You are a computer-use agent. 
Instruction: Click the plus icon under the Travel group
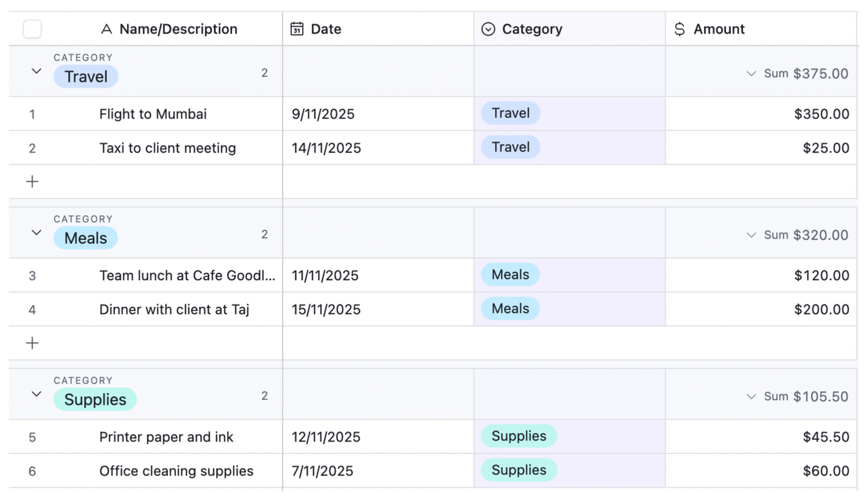32,181
